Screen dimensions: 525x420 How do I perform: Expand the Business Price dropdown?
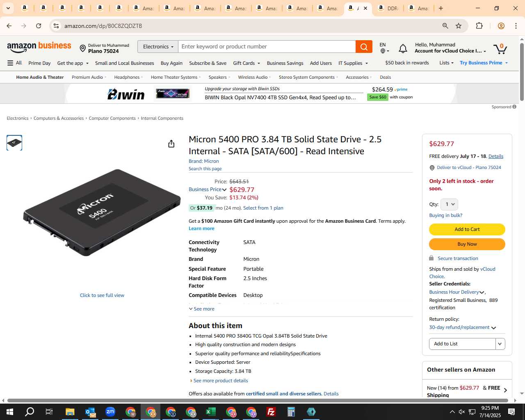click(x=208, y=189)
